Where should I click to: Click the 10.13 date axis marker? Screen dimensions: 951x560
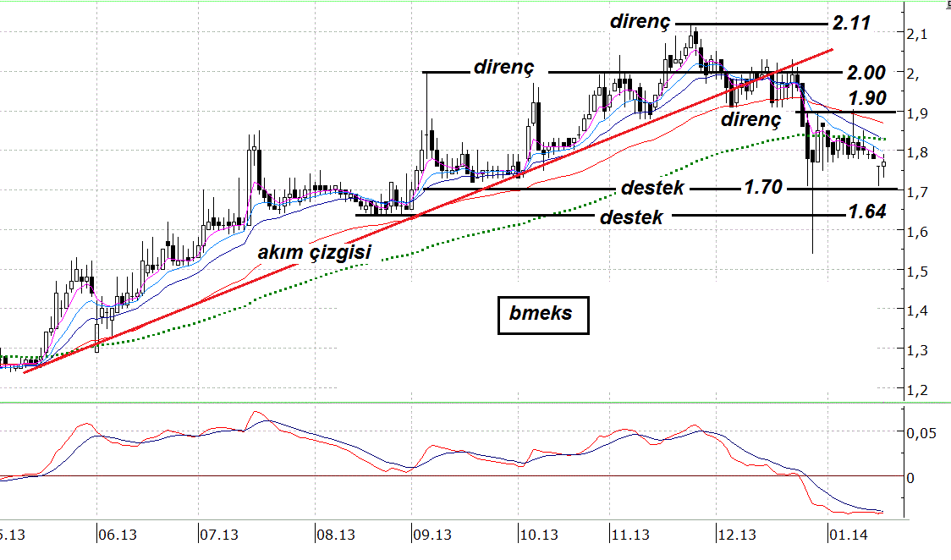point(539,535)
